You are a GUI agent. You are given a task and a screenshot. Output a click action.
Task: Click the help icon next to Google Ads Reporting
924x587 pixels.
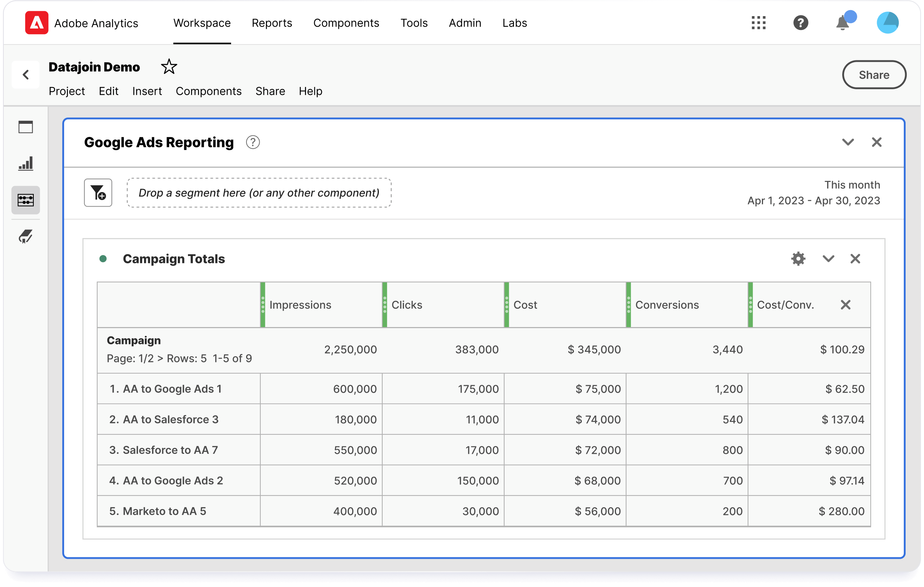pos(253,142)
